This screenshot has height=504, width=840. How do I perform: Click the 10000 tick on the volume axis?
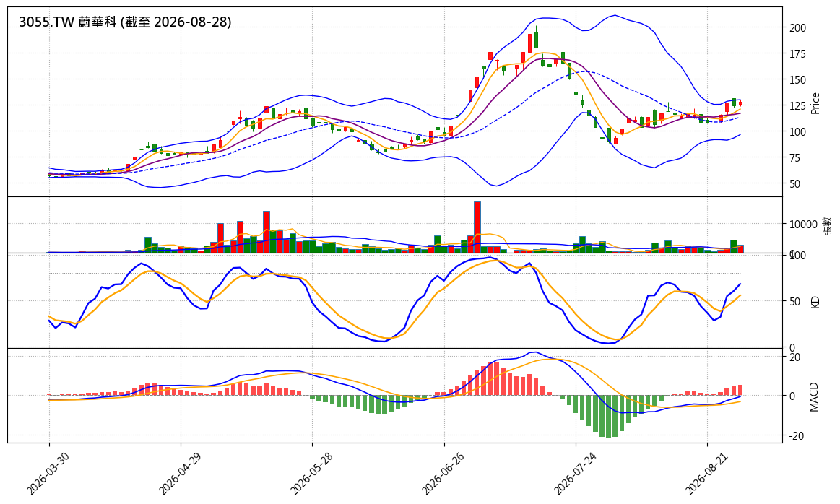pos(802,224)
